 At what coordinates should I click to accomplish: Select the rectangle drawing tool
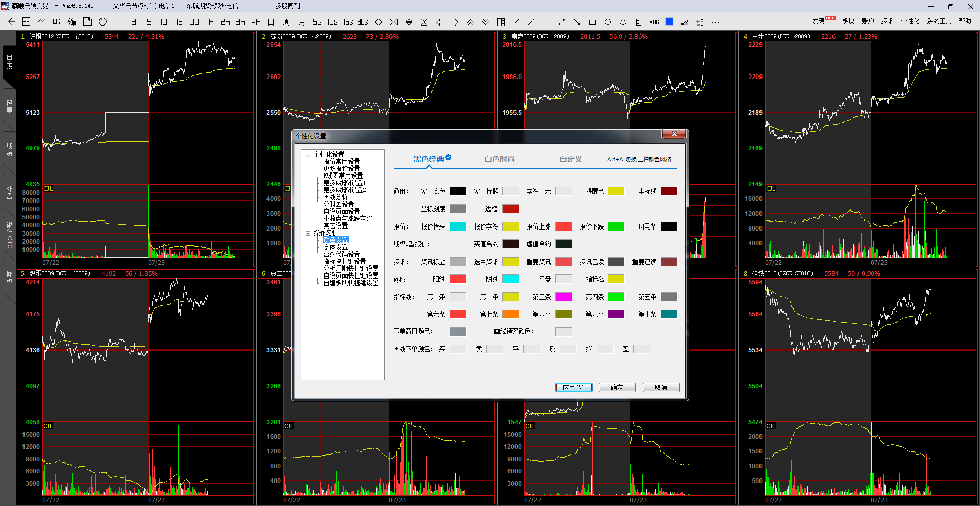[x=592, y=22]
